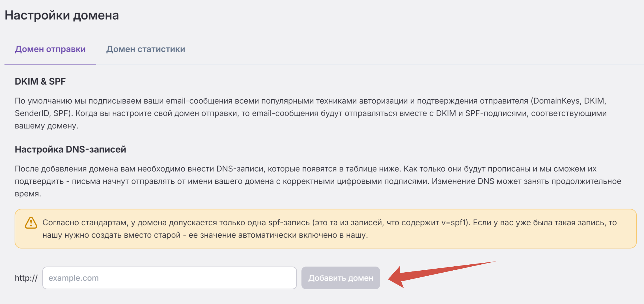Click the http:// prefix label
This screenshot has height=304, width=644.
click(x=26, y=278)
